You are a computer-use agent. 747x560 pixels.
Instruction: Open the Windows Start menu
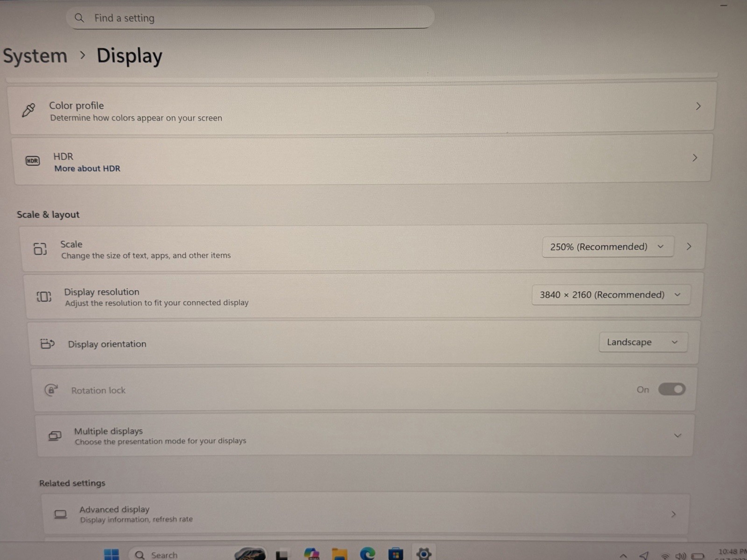[111, 554]
